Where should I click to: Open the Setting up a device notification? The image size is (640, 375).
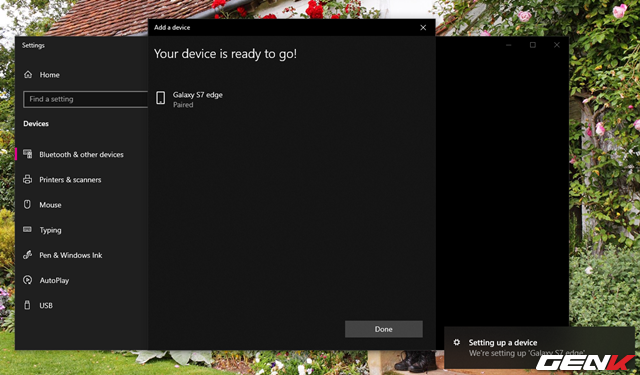coord(539,348)
